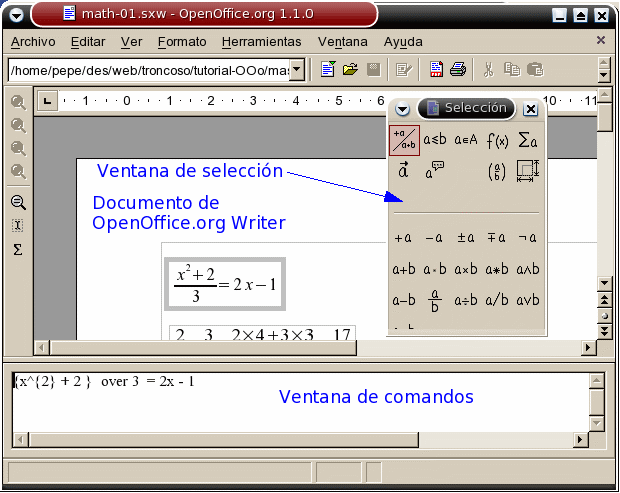Open the Ventana menu

tap(342, 42)
